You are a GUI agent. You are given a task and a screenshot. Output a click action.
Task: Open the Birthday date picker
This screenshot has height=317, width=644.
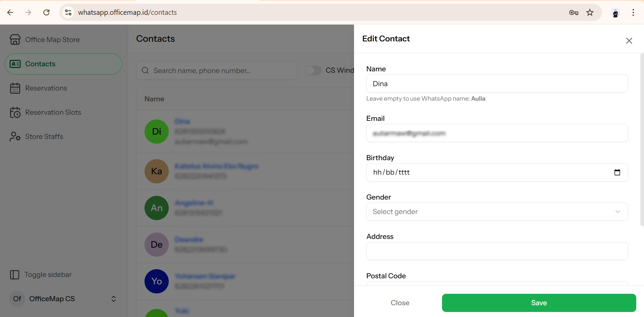(x=617, y=172)
